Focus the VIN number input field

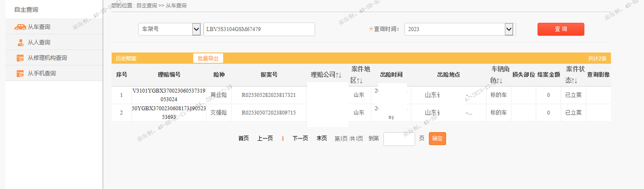(259, 29)
